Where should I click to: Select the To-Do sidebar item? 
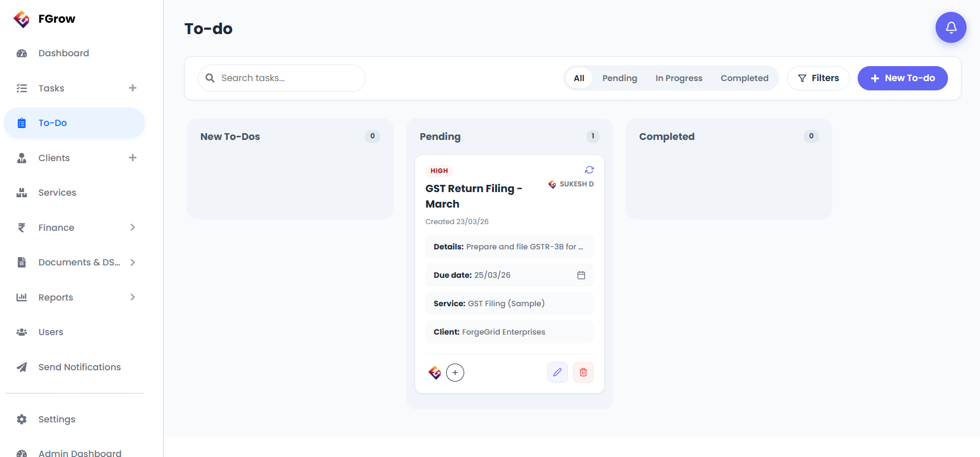pos(74,123)
